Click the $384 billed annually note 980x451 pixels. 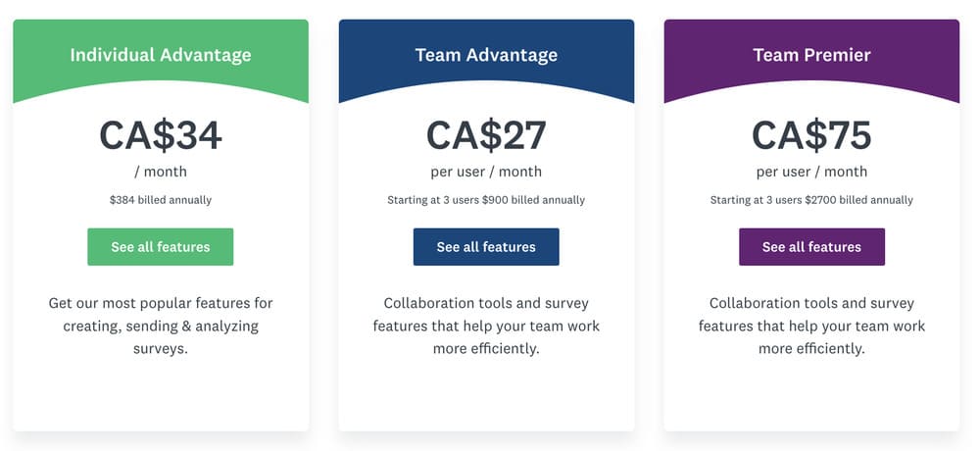coord(161,200)
